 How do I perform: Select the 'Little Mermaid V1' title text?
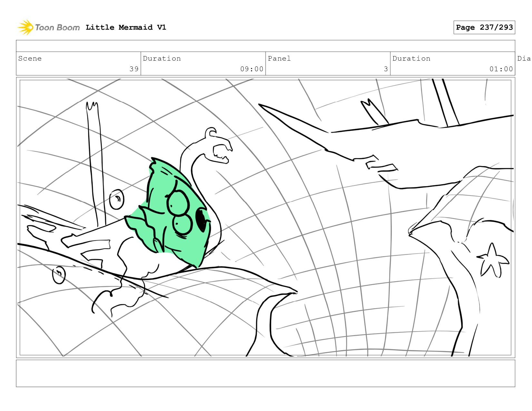126,27
